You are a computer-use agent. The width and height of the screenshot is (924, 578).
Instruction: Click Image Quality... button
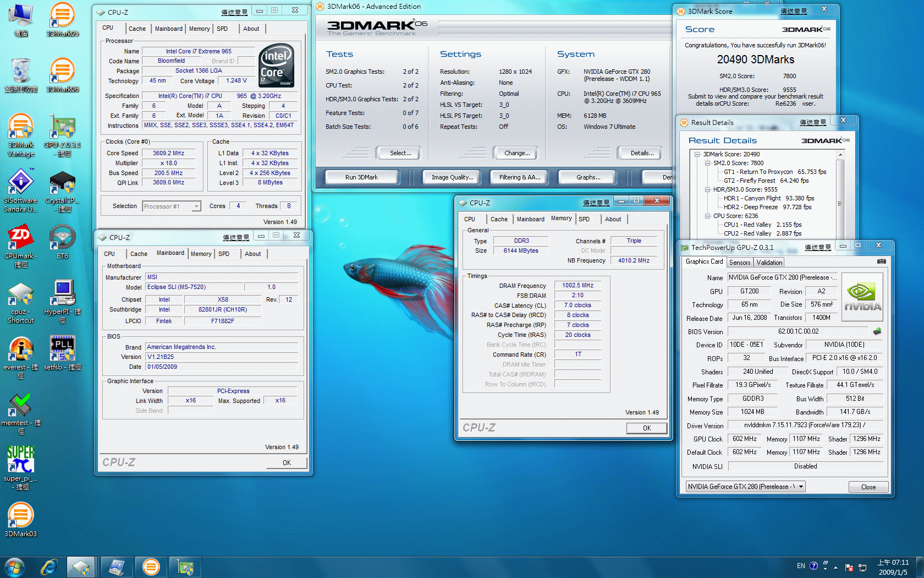451,177
